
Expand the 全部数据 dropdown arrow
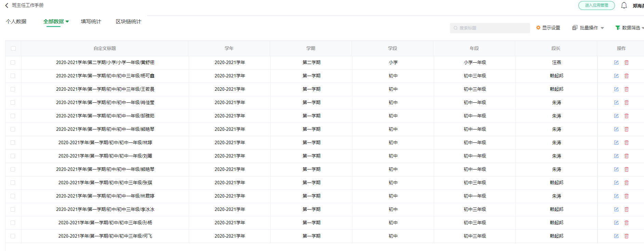click(x=67, y=22)
